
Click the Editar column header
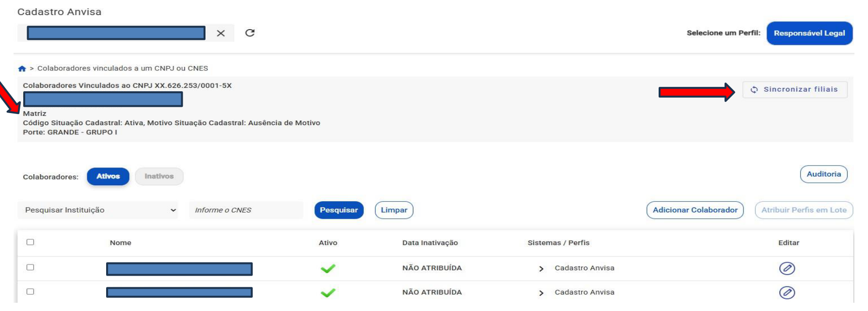789,243
